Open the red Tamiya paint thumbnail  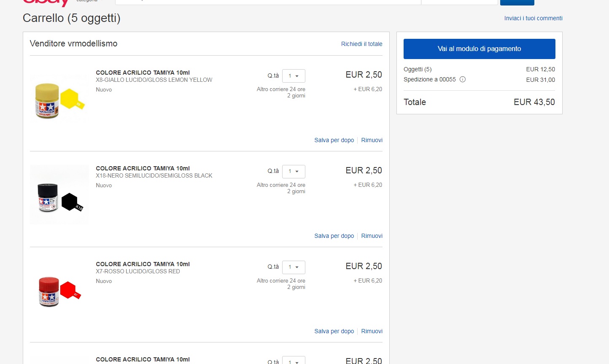click(x=59, y=290)
